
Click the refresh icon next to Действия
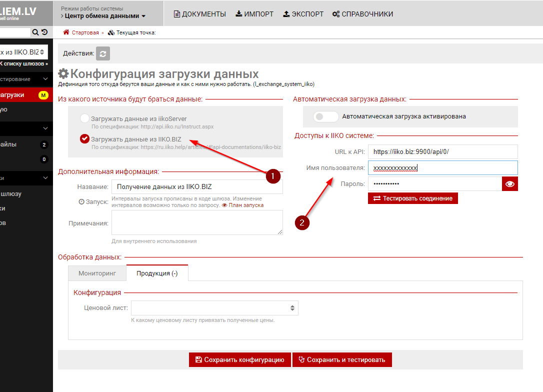tap(102, 53)
